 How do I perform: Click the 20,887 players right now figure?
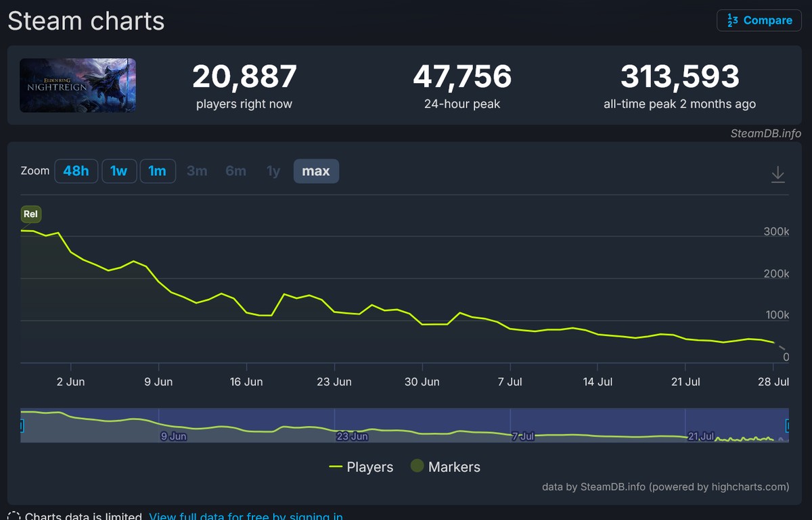pyautogui.click(x=244, y=76)
